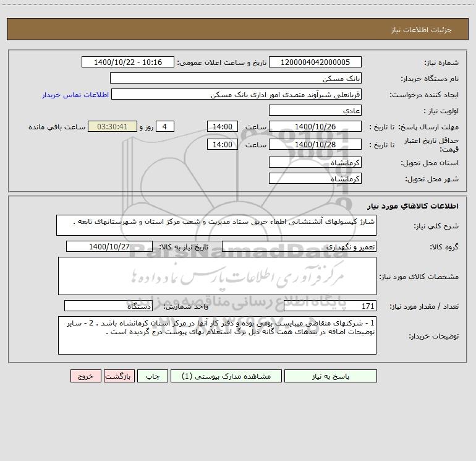The height and width of the screenshot is (461, 476).
Task: Click the general description box شارژ کپسولهای آتشنشانی
Action: pos(216,225)
